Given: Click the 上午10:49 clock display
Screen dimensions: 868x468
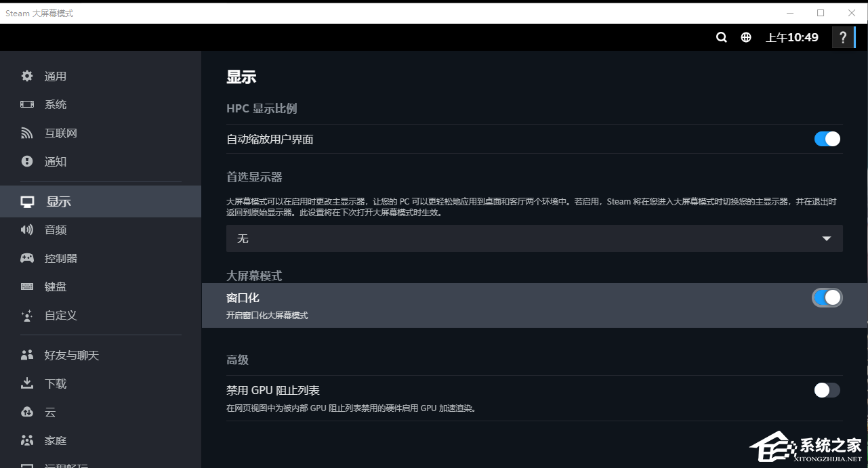Looking at the screenshot, I should point(791,37).
